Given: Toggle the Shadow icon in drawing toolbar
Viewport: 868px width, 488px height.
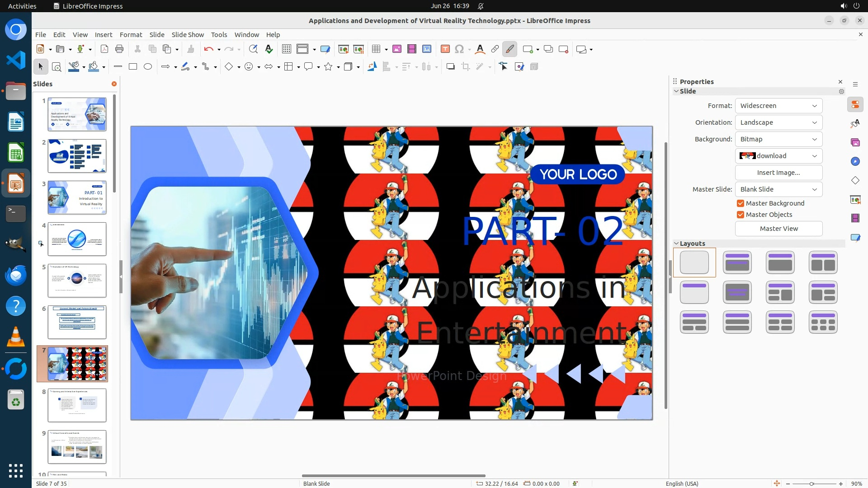Looking at the screenshot, I should 450,67.
